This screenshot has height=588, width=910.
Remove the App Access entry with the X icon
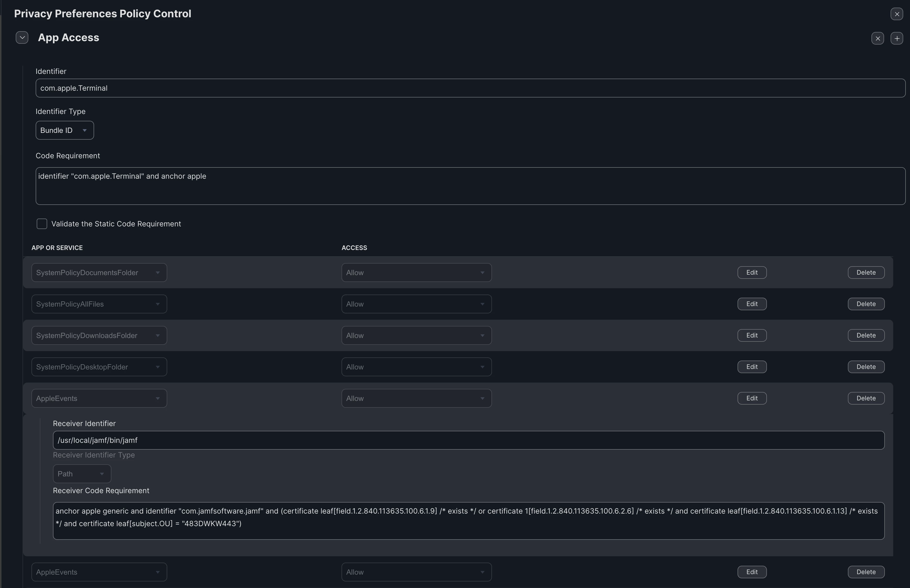pos(877,38)
